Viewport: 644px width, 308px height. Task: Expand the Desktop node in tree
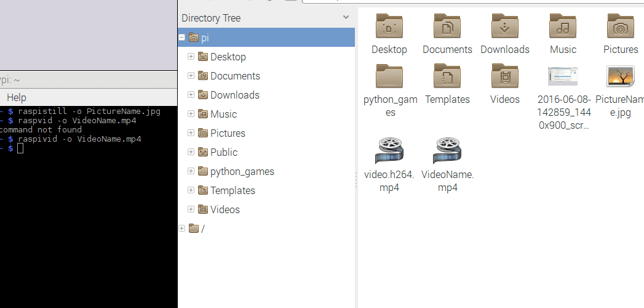pos(191,57)
